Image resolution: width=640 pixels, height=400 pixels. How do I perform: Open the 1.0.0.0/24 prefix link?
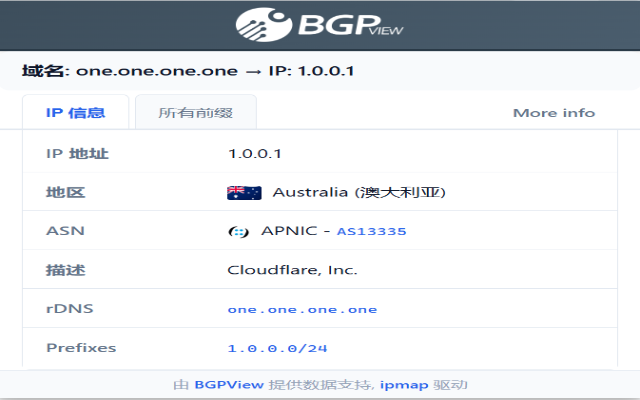tap(278, 348)
